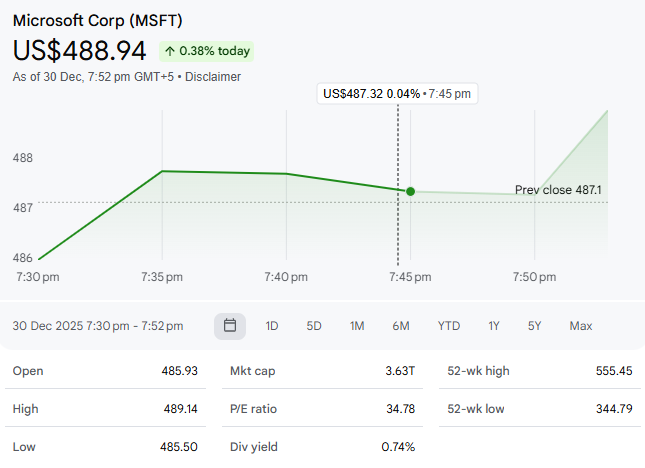645x468 pixels.
Task: Click the P/E ratio value 34.78
Action: pyautogui.click(x=401, y=409)
